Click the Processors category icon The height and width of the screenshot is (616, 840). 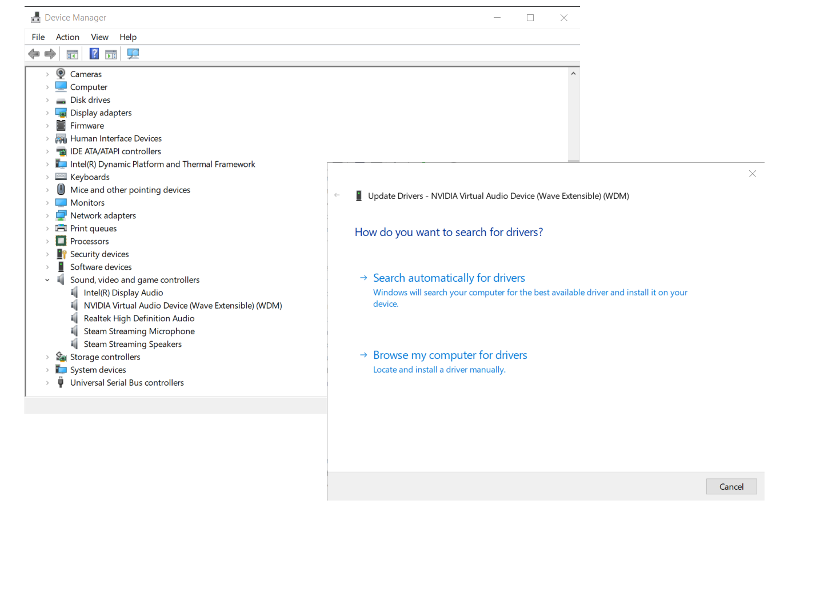(61, 241)
